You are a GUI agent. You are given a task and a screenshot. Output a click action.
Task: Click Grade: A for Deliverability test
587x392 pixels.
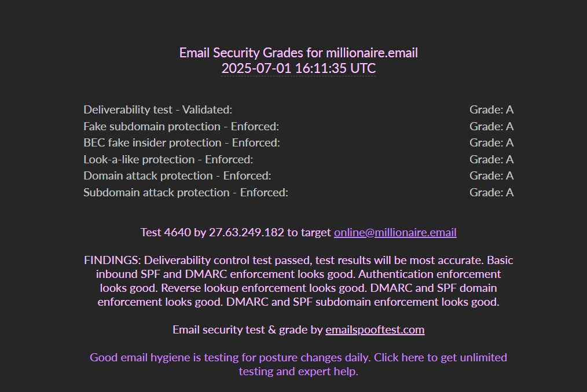pos(491,109)
